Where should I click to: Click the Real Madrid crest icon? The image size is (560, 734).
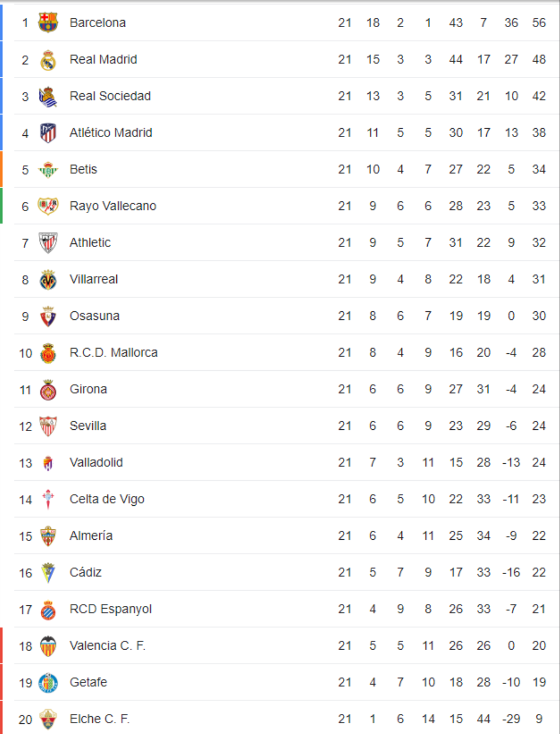coord(48,60)
